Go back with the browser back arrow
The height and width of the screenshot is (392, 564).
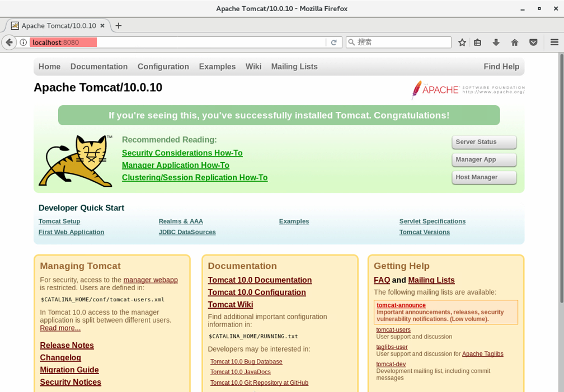point(9,42)
